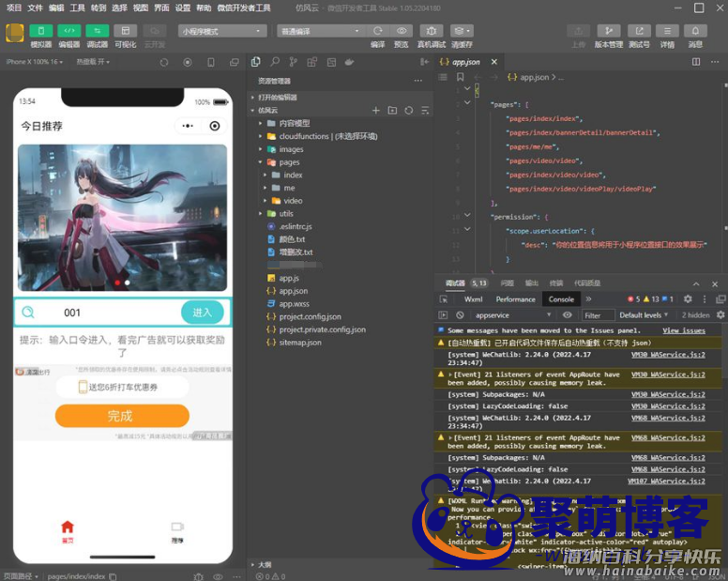
Task: Click the split editor icon
Action: pyautogui.click(x=695, y=62)
